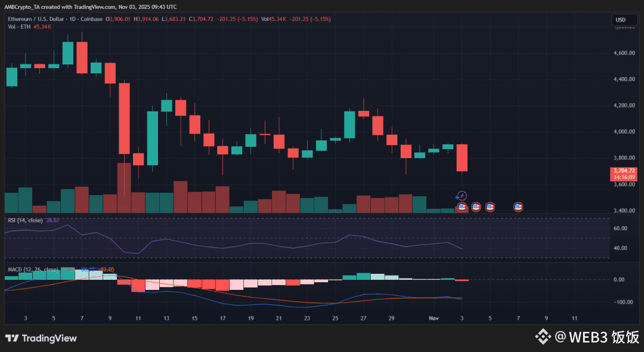The image size is (644, 352).
Task: Open US flag economic event above Nov 3
Action: [x=462, y=207]
